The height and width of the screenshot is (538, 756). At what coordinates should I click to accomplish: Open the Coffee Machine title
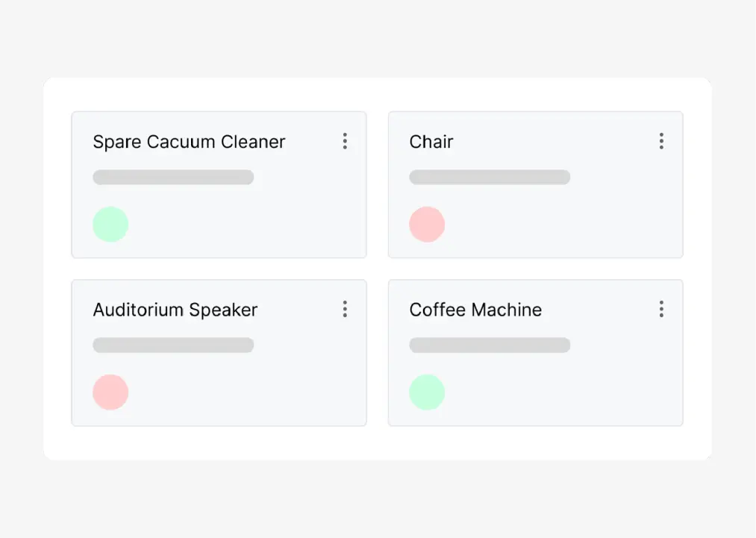pyautogui.click(x=475, y=310)
